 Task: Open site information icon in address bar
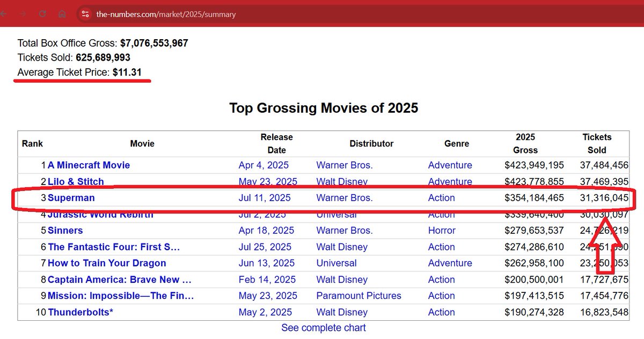(85, 14)
